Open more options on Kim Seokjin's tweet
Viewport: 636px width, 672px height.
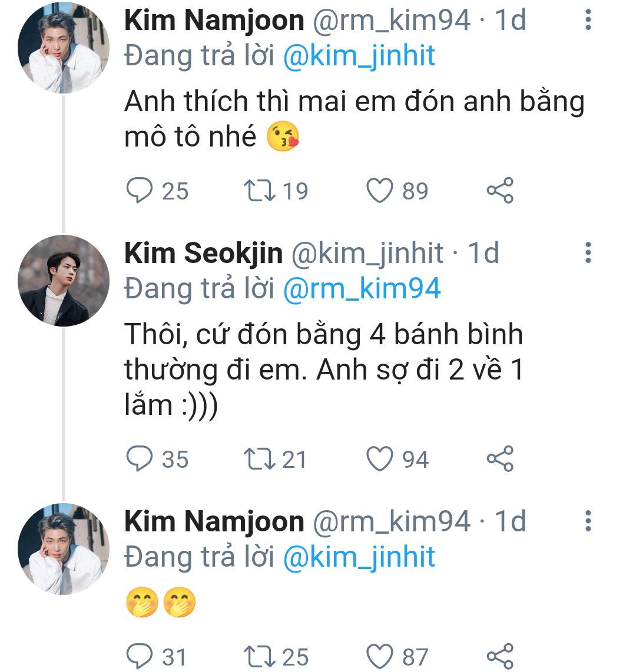click(588, 252)
